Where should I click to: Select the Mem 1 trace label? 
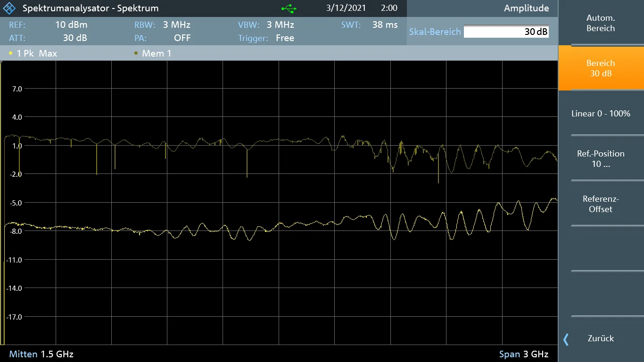[157, 54]
